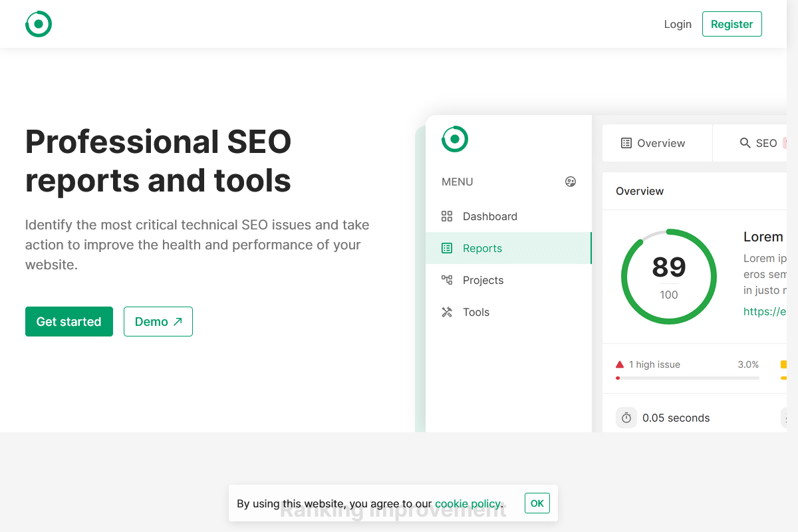Open the Login link
Screen dimensions: 798x532
point(678,24)
